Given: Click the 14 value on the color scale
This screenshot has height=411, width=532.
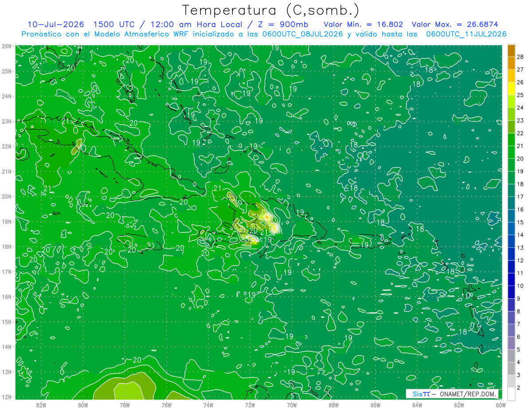Looking at the screenshot, I should pyautogui.click(x=520, y=235).
